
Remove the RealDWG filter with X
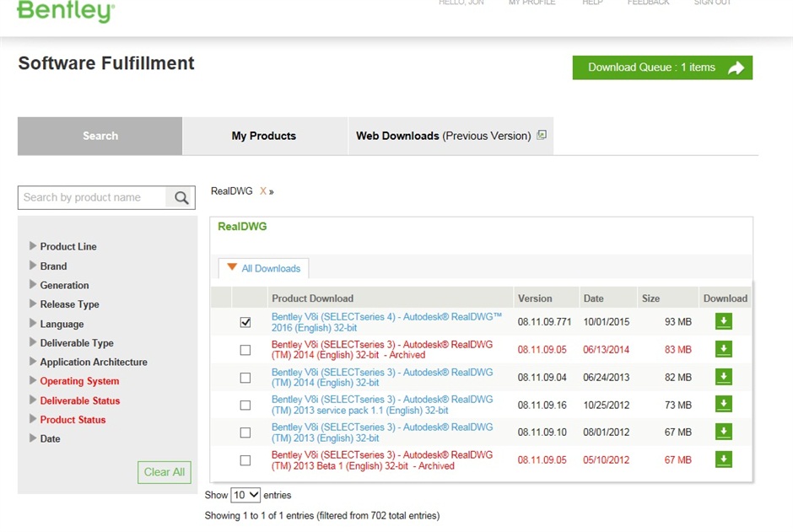tap(263, 191)
